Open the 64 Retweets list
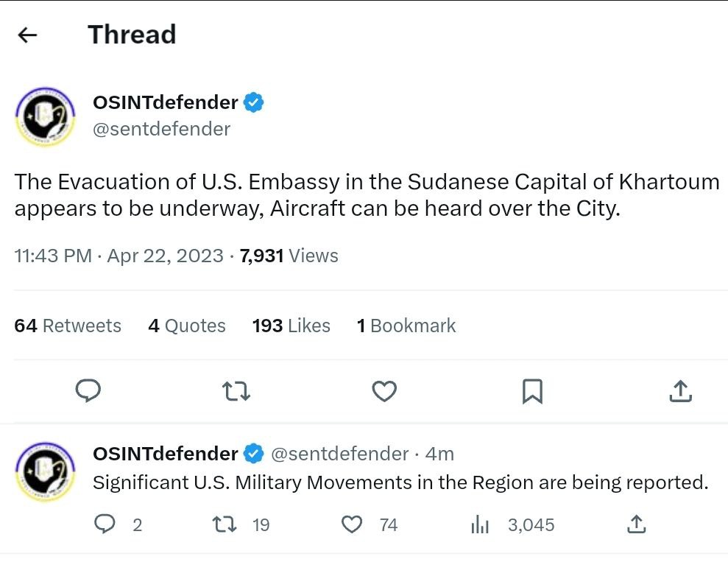 [68, 326]
